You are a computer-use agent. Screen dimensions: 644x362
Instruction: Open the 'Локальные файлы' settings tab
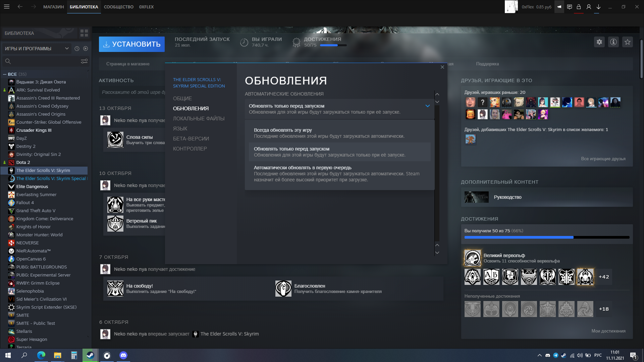pos(199,119)
